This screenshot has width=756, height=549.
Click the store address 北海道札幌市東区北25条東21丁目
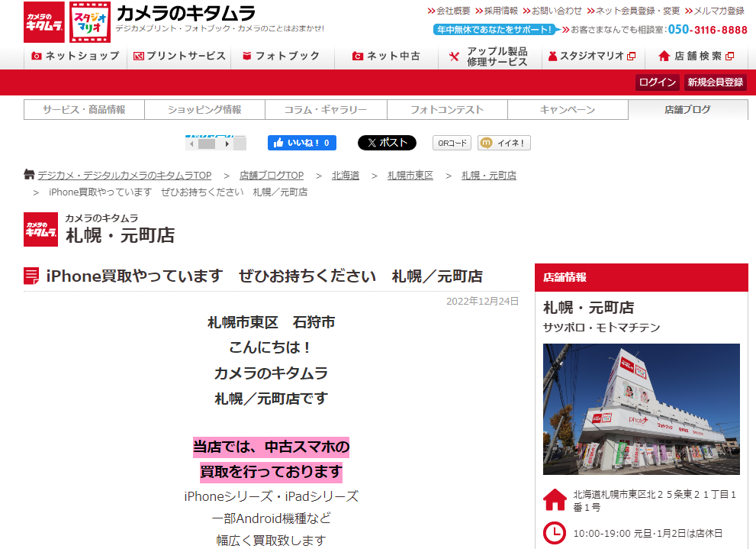(x=655, y=501)
